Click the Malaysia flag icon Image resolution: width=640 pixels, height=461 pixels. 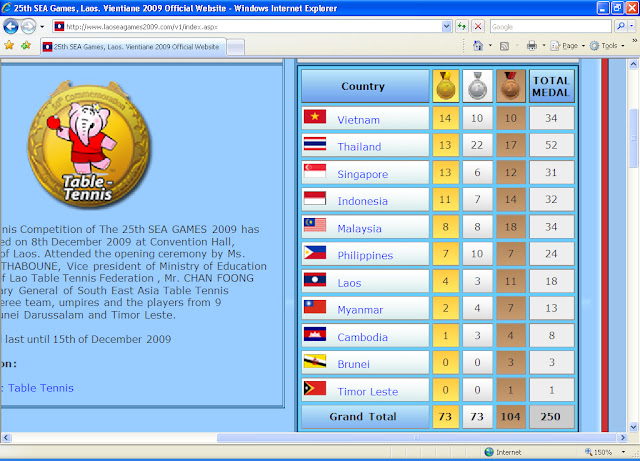(315, 225)
